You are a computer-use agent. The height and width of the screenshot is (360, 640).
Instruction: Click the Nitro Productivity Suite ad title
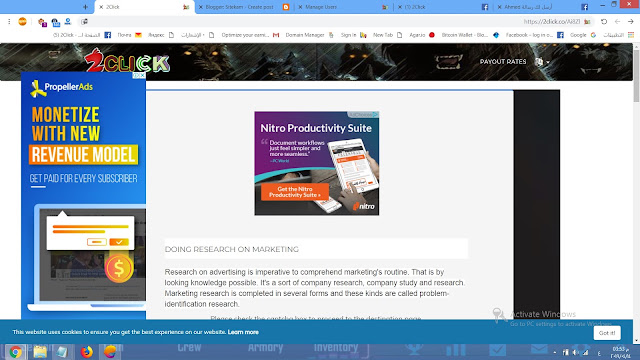point(316,128)
